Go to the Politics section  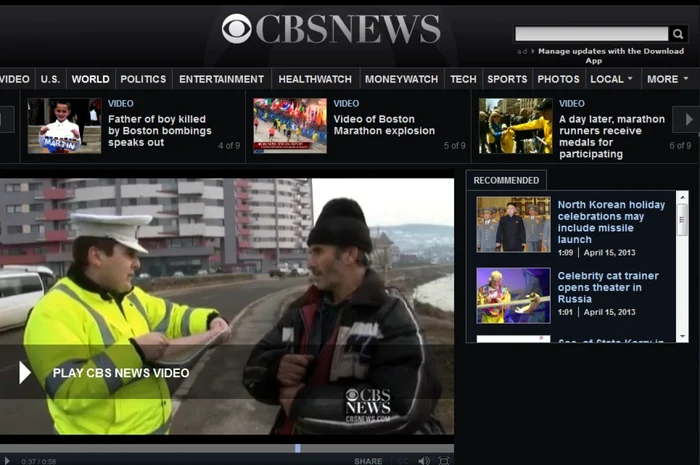pyautogui.click(x=143, y=79)
